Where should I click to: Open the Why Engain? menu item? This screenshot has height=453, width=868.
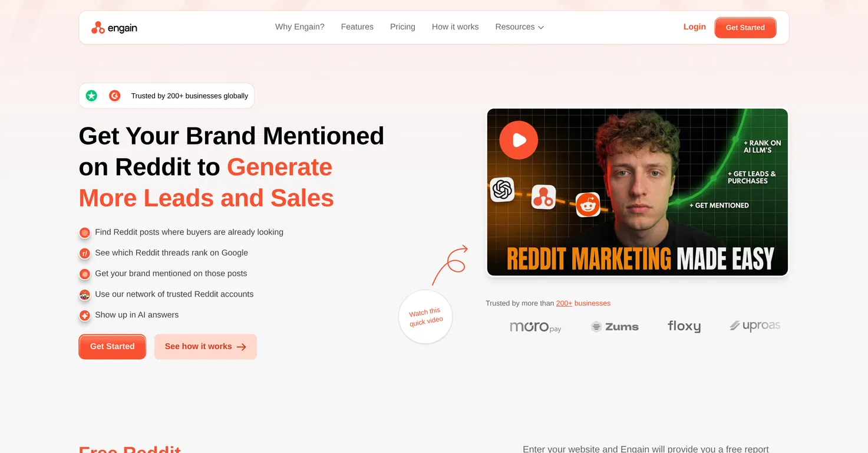299,27
